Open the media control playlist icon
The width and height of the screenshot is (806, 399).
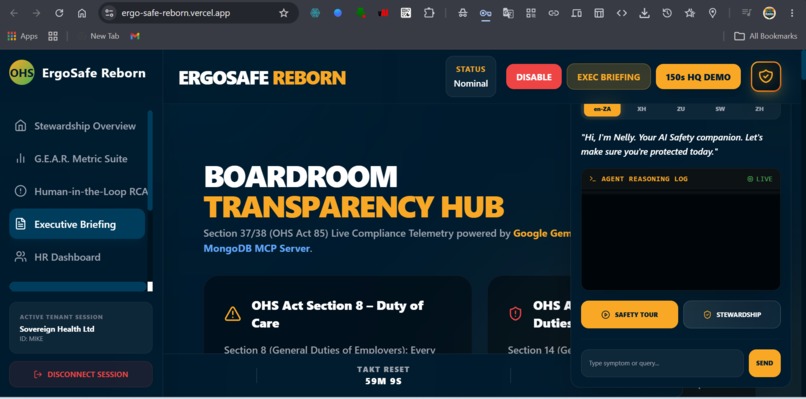tap(746, 13)
